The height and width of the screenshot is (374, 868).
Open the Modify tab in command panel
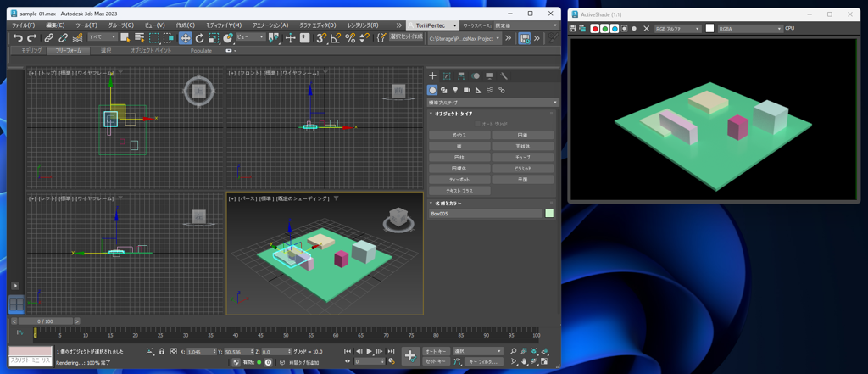[447, 76]
